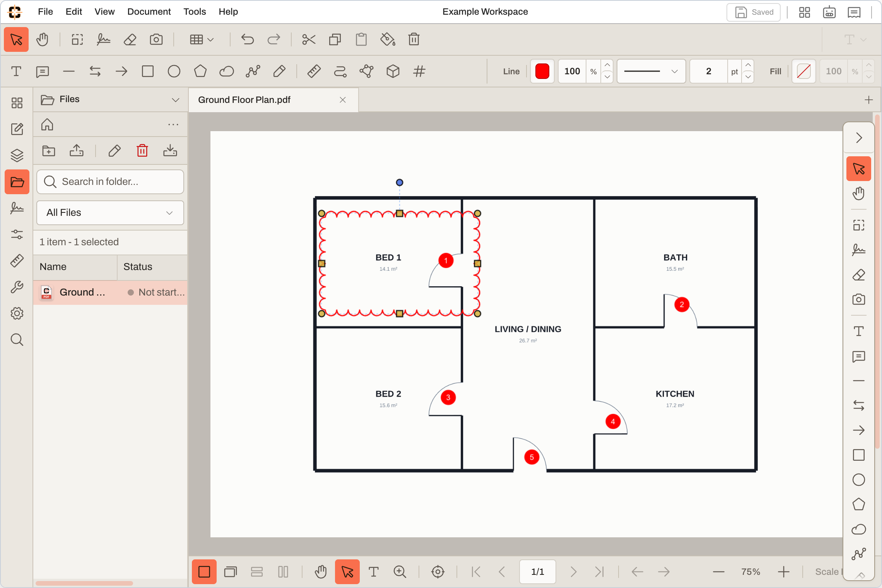Viewport: 882px width, 588px height.
Task: Toggle the Files folder panel in sidebar
Action: 17,182
